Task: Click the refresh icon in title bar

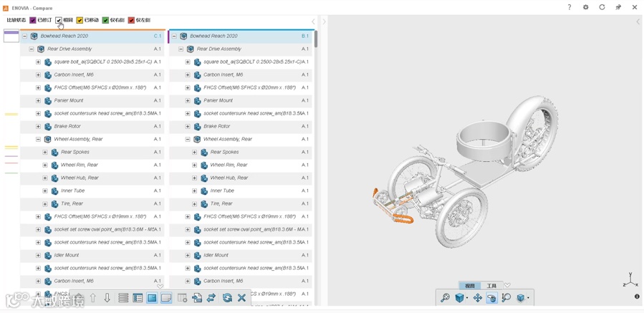Action: [x=602, y=7]
